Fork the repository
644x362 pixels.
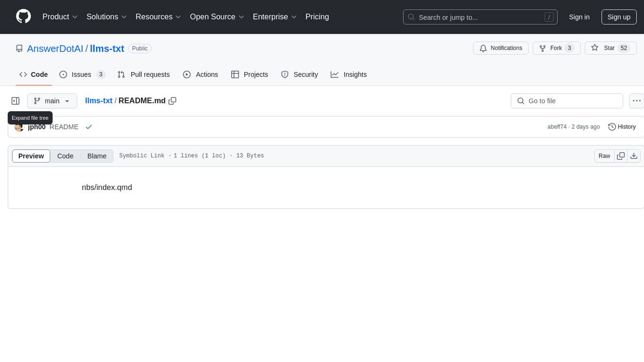(x=556, y=48)
